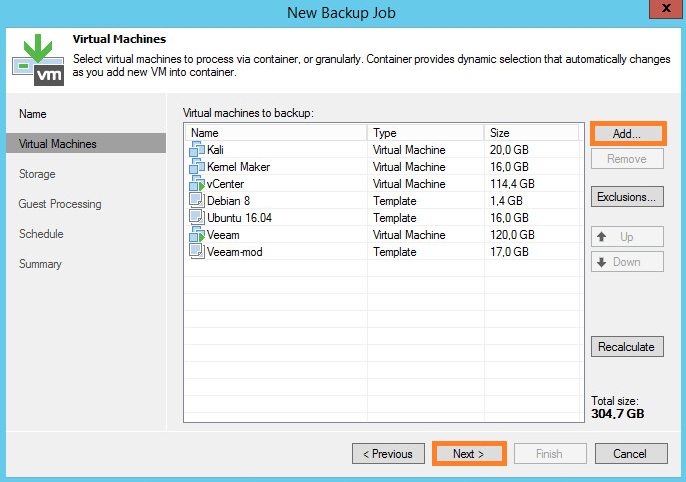Go to the Storage step
Screen dimensions: 686x482
pyautogui.click(x=37, y=174)
